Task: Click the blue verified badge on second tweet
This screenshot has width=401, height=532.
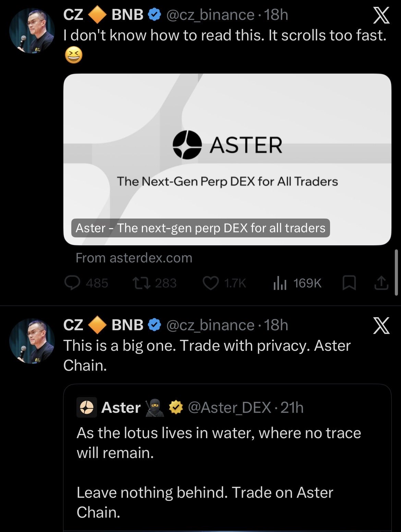Action: click(155, 325)
